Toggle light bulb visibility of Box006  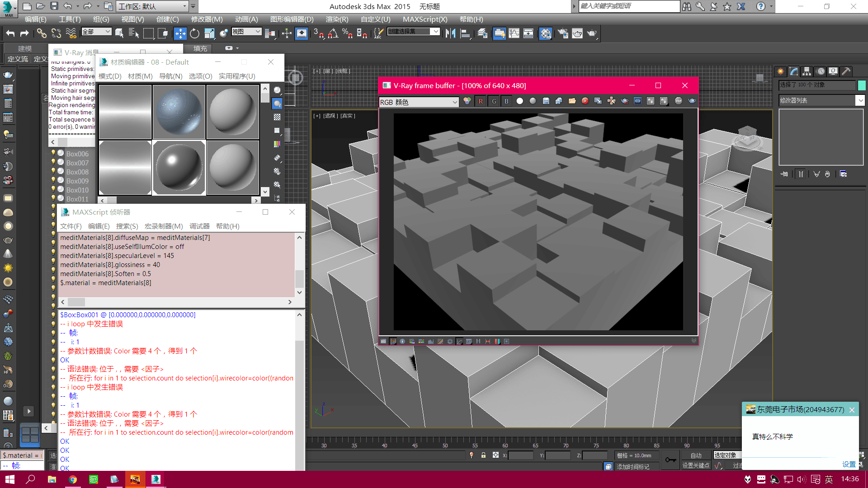pos(53,153)
